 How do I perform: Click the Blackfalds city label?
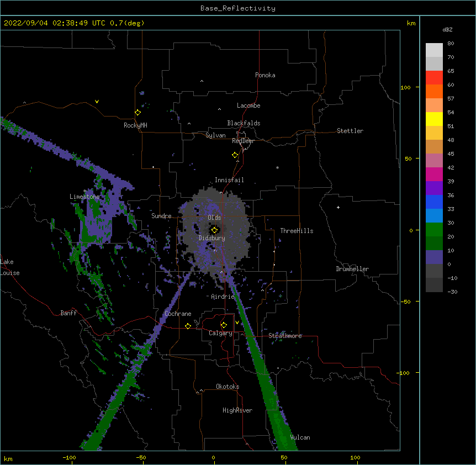click(x=244, y=123)
